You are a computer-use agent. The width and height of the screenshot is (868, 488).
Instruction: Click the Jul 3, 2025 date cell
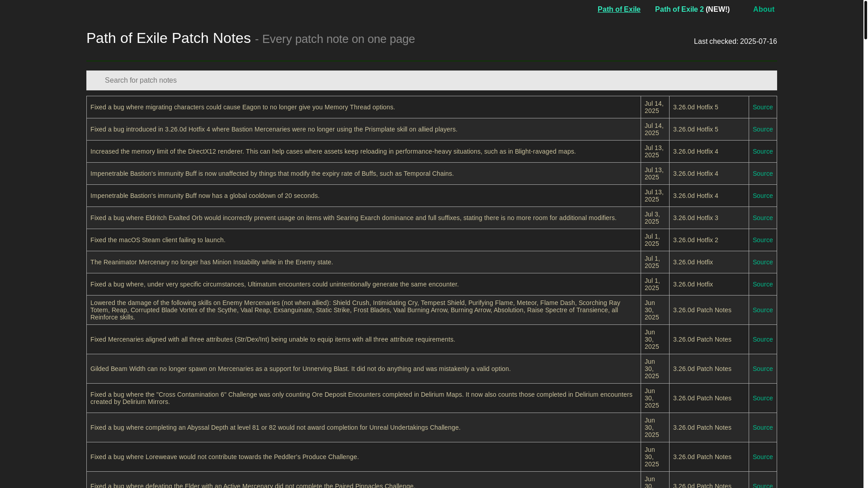point(655,218)
